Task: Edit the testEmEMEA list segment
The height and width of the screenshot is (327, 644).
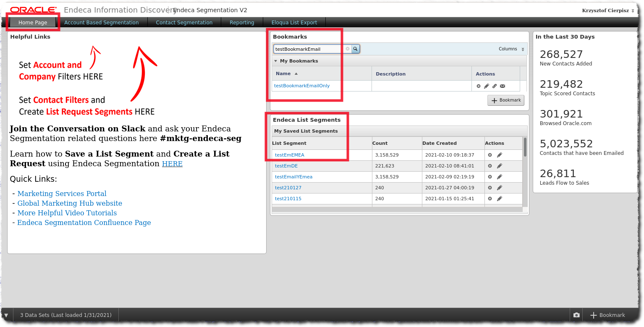Action: click(x=500, y=155)
